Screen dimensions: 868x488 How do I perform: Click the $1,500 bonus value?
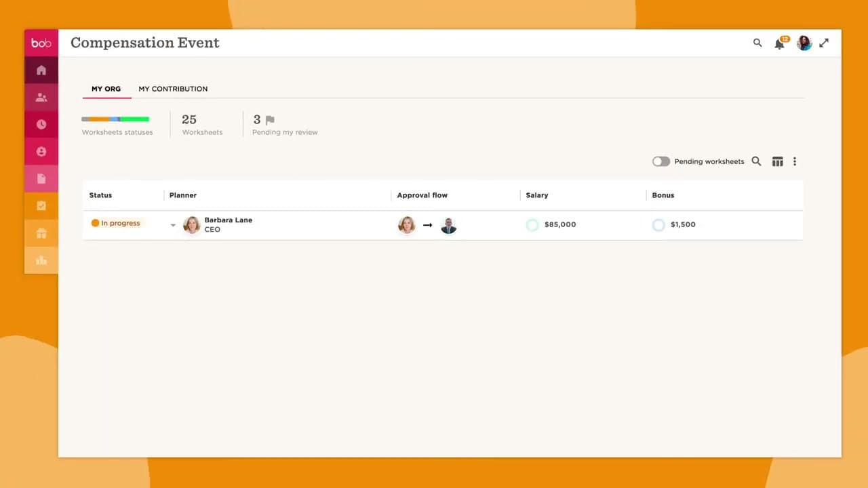683,224
